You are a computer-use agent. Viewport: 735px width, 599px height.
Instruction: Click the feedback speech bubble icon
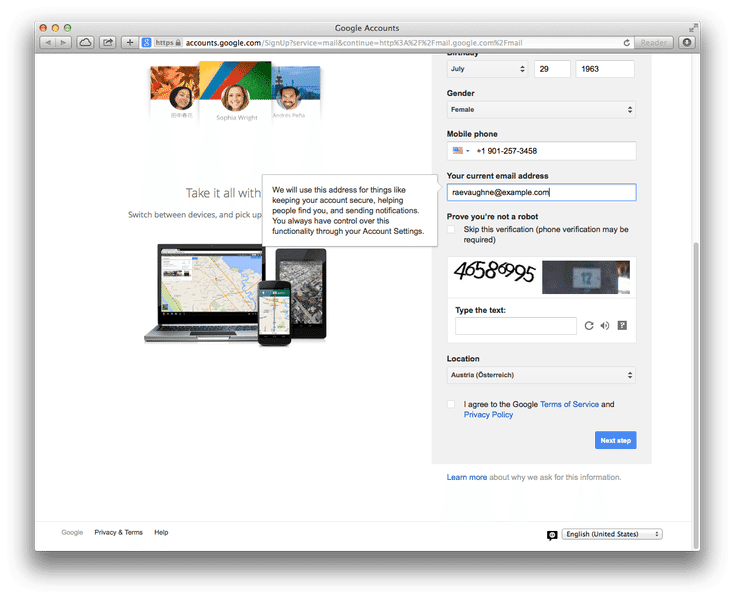tap(552, 535)
